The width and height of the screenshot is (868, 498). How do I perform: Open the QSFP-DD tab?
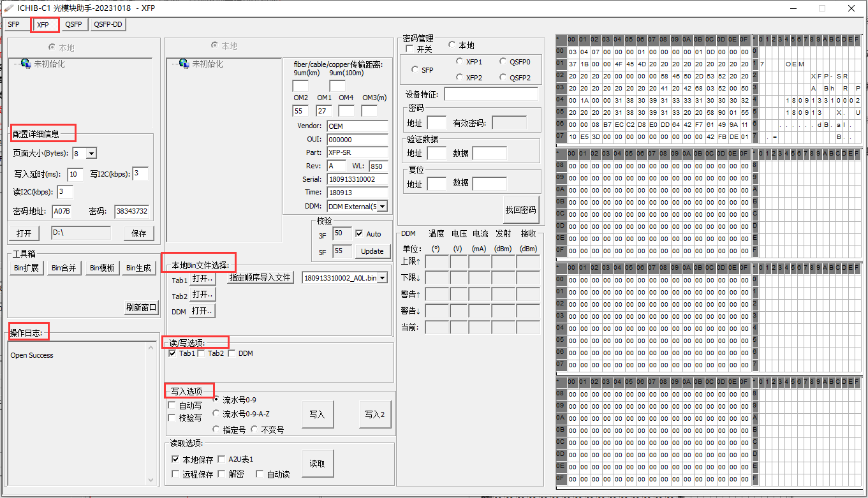108,25
